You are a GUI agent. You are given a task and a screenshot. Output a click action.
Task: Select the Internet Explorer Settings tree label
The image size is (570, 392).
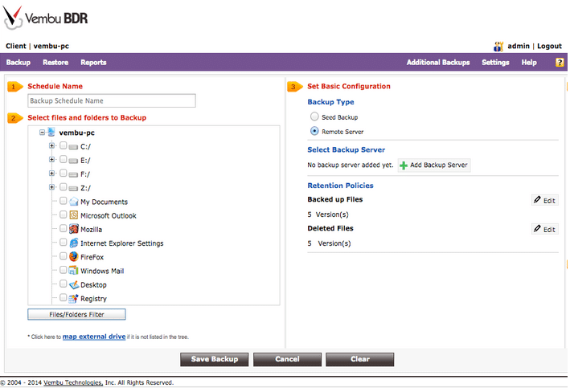(122, 243)
